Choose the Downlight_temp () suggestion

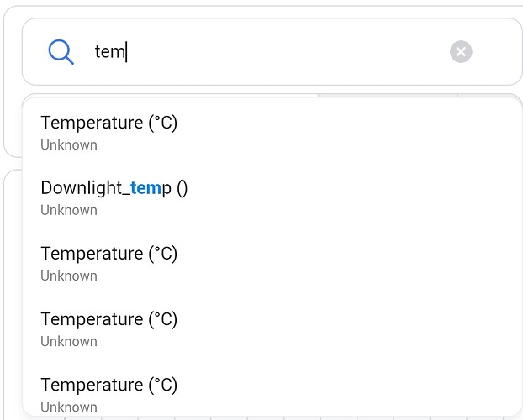click(x=114, y=188)
